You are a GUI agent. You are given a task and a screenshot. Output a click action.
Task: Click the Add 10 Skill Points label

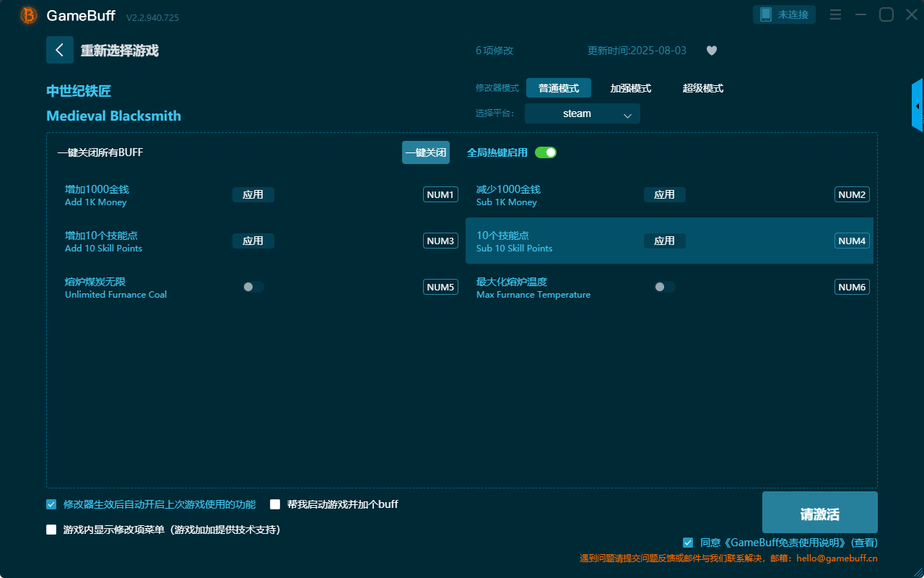tap(104, 249)
